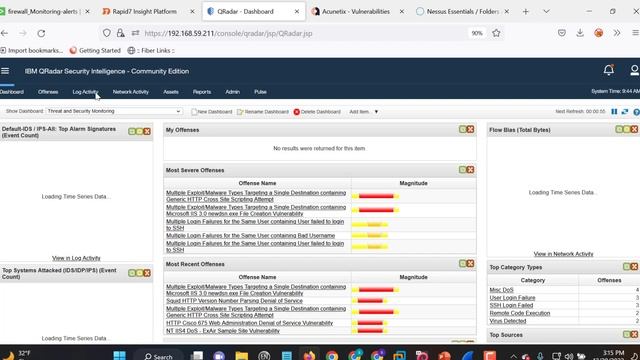Open NT IIS4 DoS ExAir Sample offense
The width and height of the screenshot is (640, 360).
[x=223, y=331]
